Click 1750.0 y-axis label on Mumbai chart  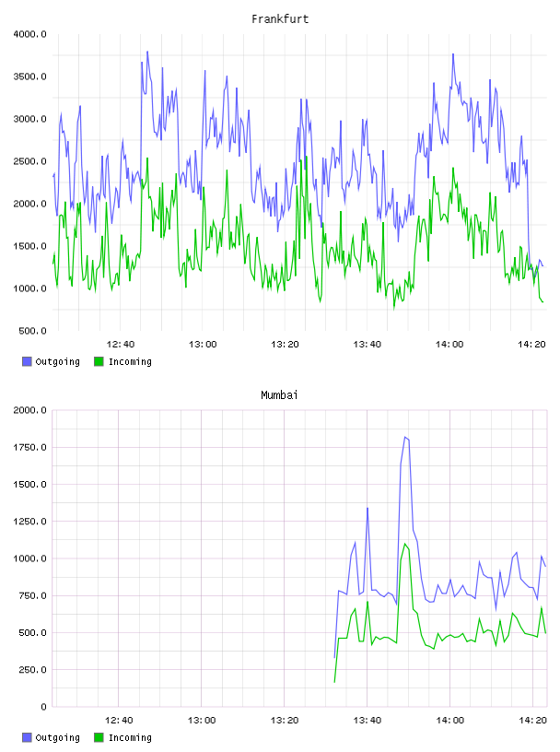pyautogui.click(x=29, y=448)
